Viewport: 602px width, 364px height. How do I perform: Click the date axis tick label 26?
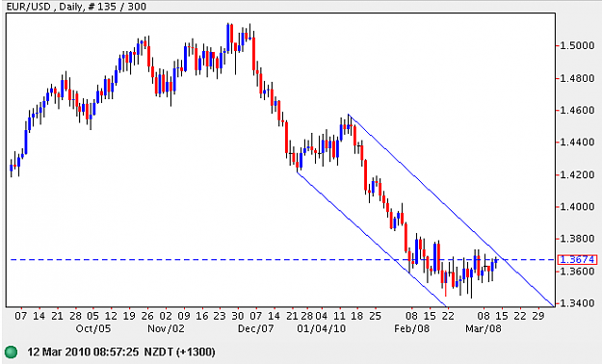point(147,316)
